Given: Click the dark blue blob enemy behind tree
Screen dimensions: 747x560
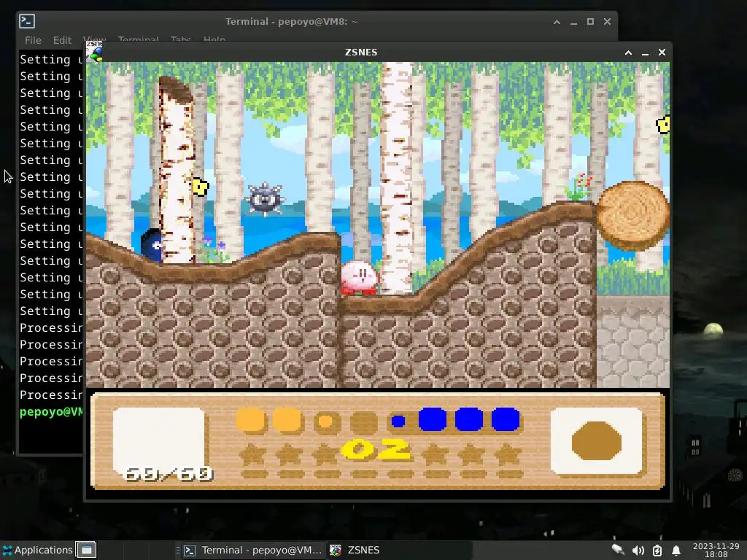Looking at the screenshot, I should [x=152, y=245].
